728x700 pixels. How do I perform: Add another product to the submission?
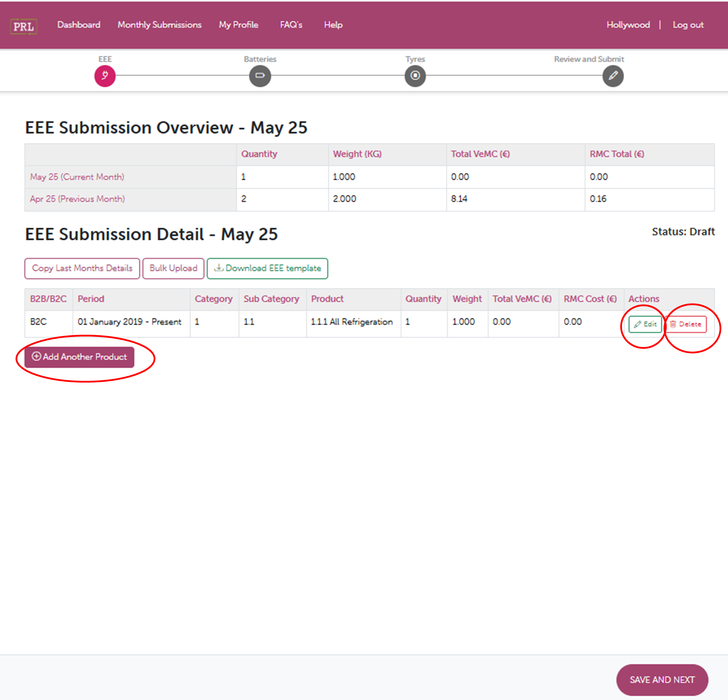tap(79, 357)
